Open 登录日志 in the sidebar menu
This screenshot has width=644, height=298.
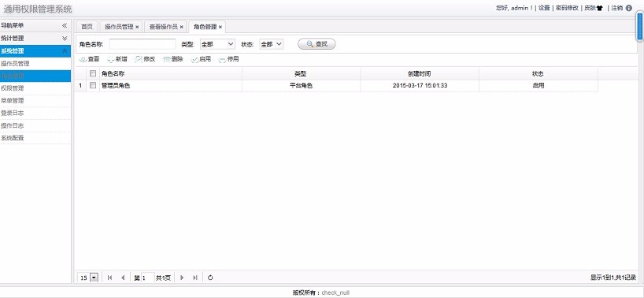pyautogui.click(x=35, y=113)
